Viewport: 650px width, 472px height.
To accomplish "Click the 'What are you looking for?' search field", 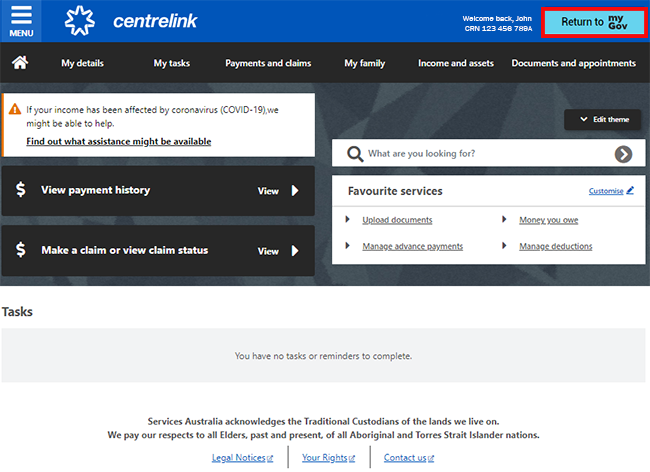I will (485, 154).
